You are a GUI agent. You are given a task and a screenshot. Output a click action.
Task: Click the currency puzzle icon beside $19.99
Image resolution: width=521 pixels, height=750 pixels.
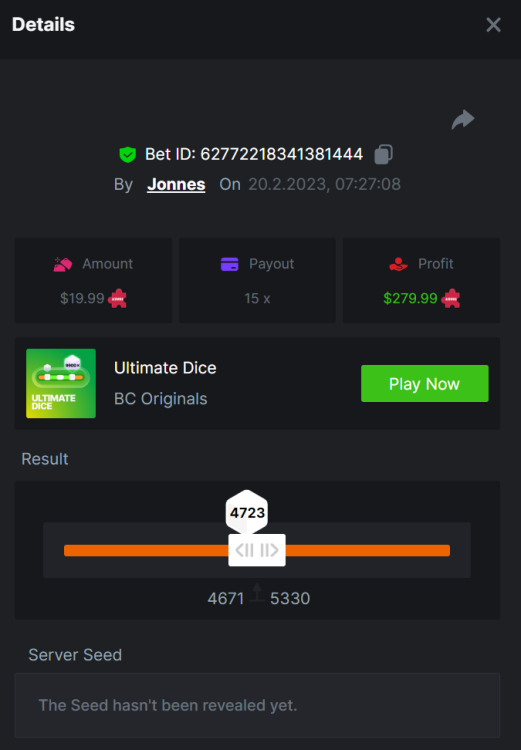(x=117, y=298)
